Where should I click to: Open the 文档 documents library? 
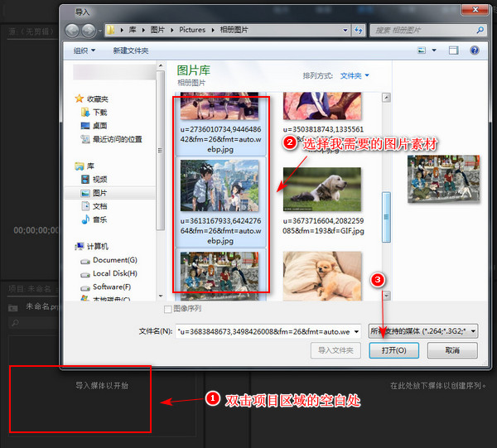pos(94,206)
